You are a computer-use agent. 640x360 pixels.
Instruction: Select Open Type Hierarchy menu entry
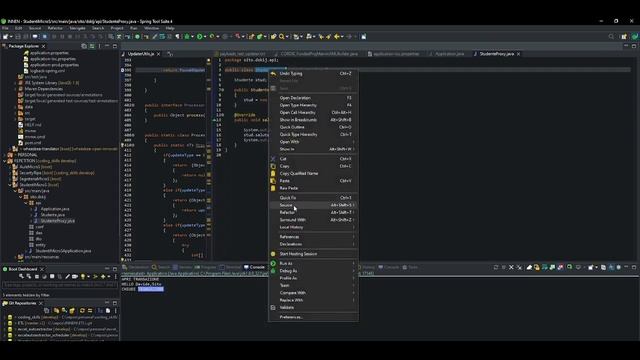(x=313, y=105)
